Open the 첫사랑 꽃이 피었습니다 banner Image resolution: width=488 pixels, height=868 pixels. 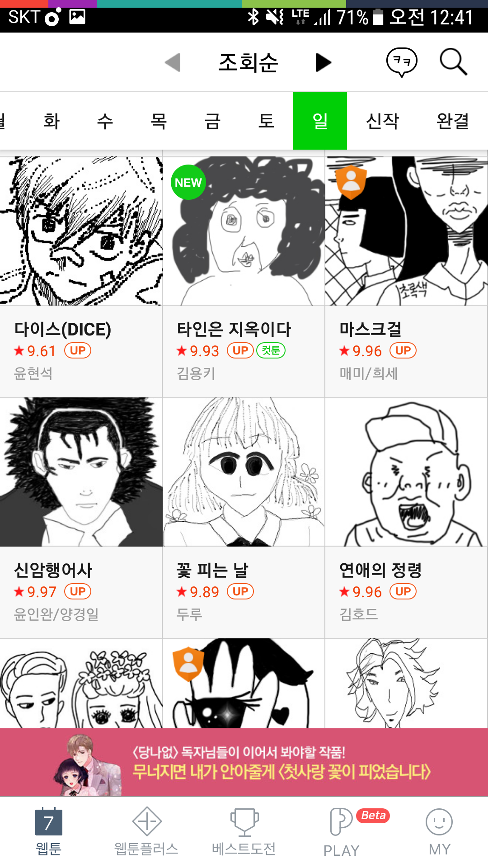coord(244,762)
